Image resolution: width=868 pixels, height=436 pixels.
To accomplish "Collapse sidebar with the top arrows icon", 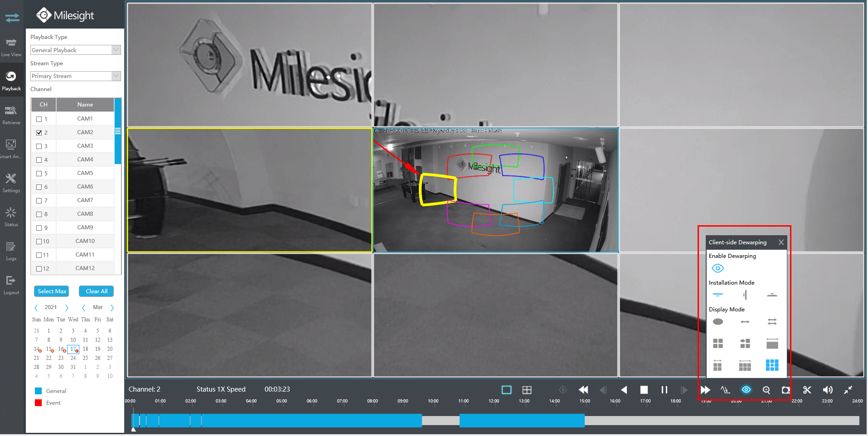I will tap(12, 18).
